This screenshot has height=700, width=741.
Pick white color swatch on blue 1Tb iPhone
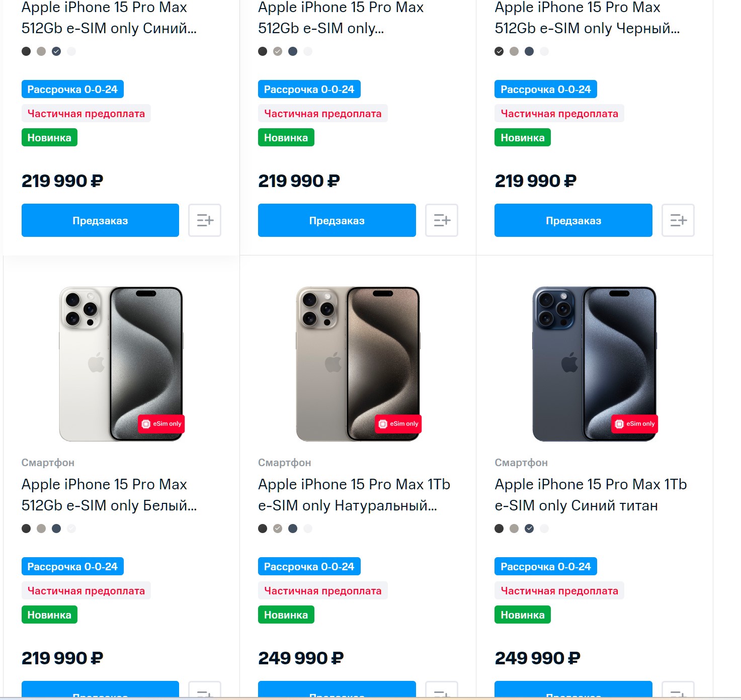click(x=544, y=529)
